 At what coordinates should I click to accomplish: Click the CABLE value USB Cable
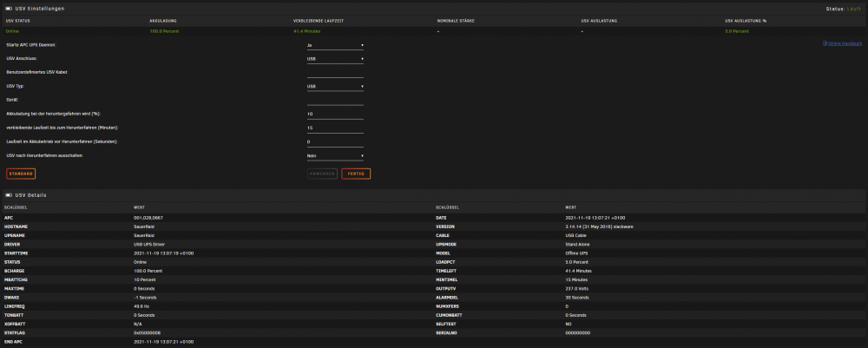coord(577,236)
